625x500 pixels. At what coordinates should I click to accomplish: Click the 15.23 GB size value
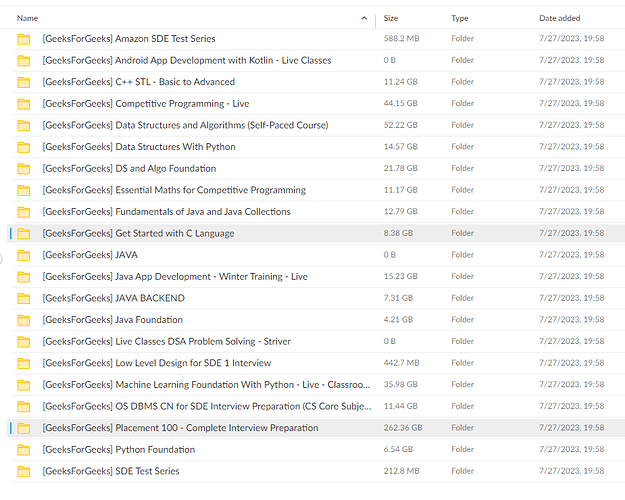click(401, 276)
